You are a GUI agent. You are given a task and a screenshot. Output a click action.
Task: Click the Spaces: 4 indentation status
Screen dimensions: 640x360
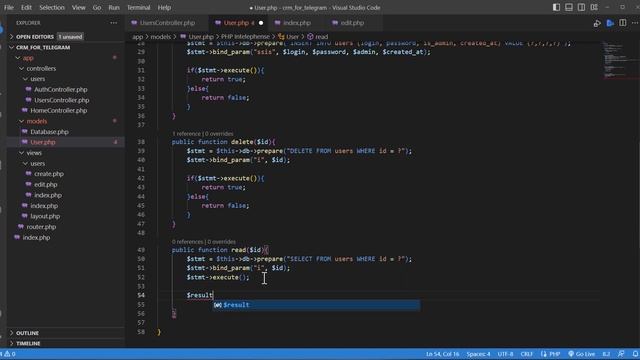tap(478, 354)
